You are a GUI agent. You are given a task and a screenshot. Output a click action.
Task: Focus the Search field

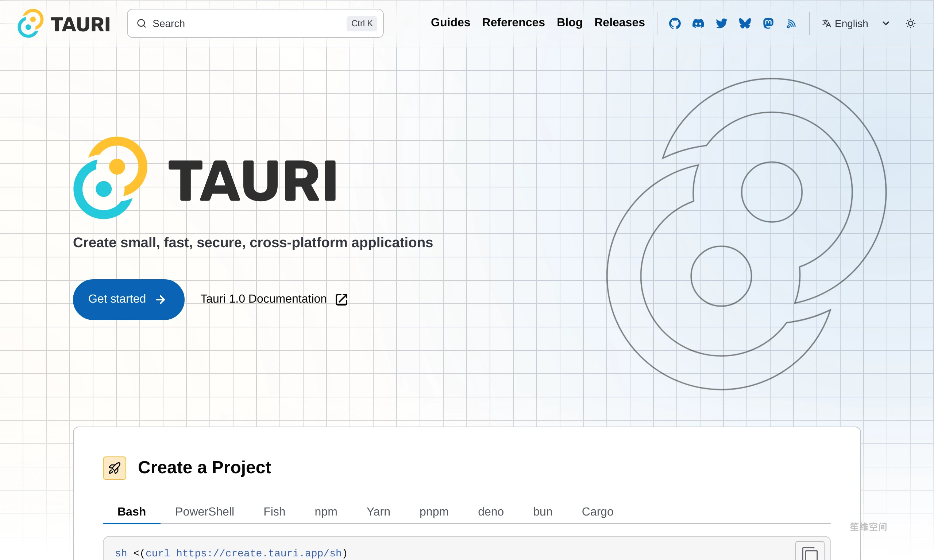click(255, 23)
